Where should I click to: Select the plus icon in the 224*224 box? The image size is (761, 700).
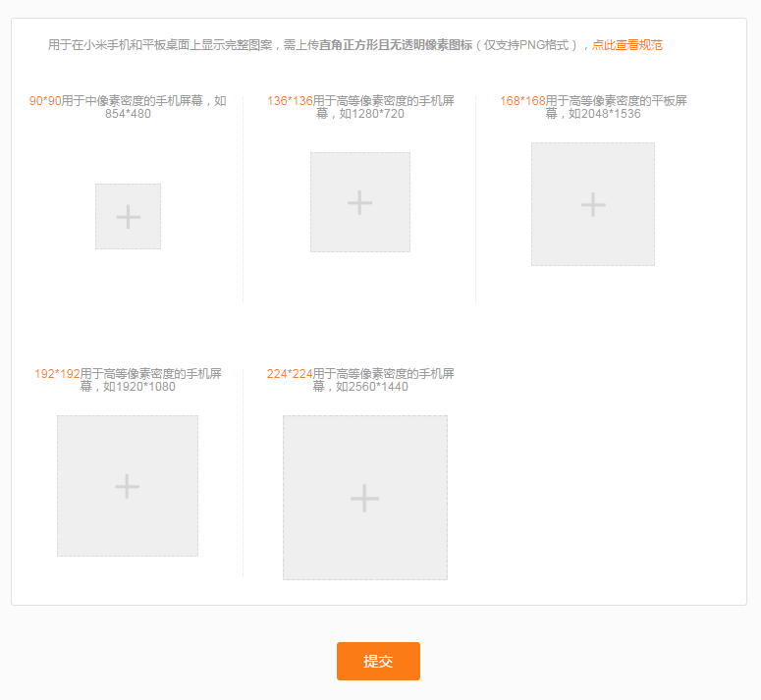coord(364,498)
